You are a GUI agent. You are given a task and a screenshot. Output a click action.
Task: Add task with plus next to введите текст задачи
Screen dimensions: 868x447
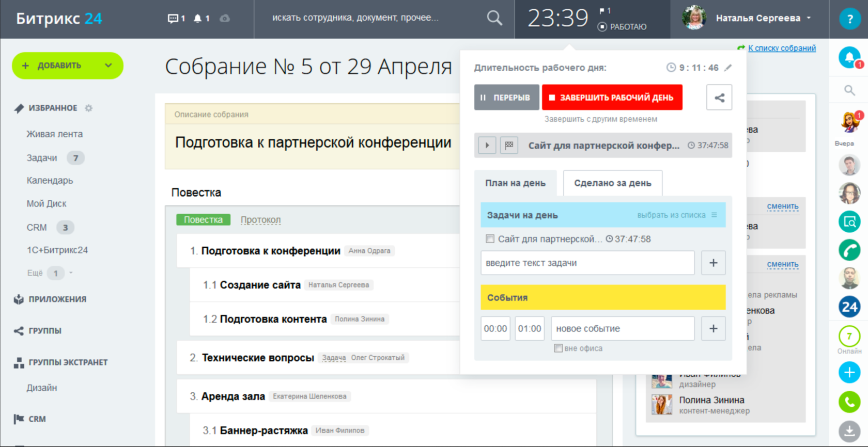tap(713, 263)
